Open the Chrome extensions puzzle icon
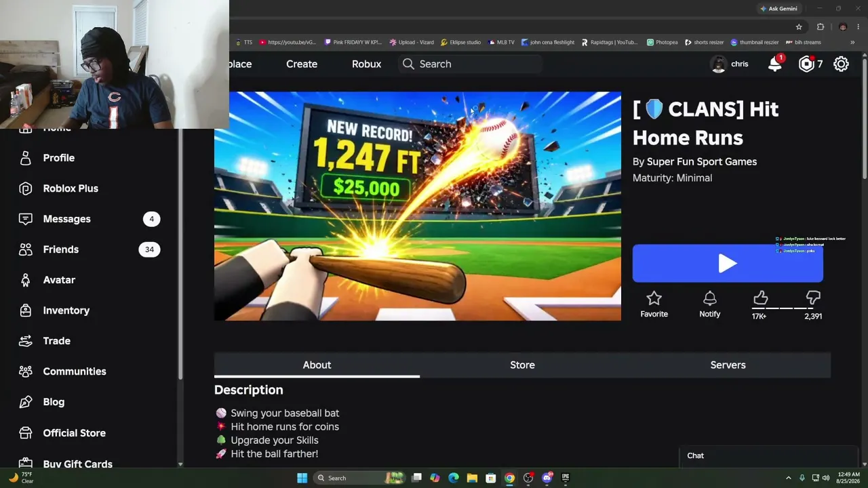Image resolution: width=868 pixels, height=488 pixels. pyautogui.click(x=821, y=26)
